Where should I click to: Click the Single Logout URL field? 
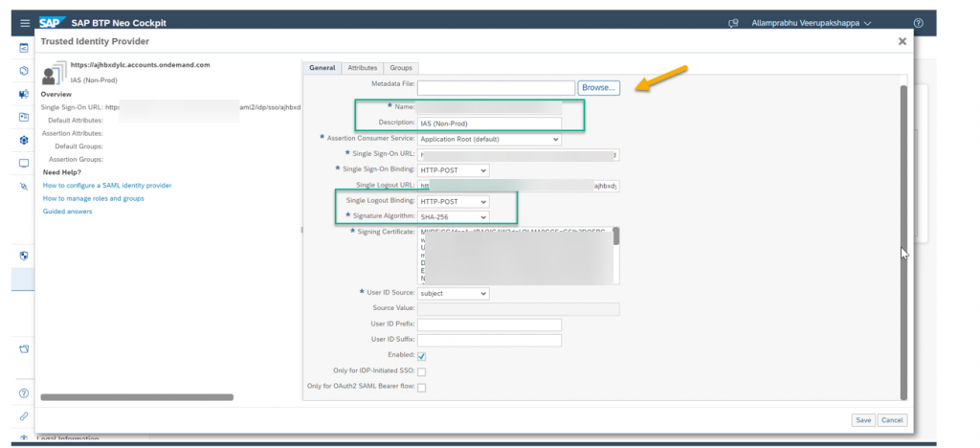(x=518, y=186)
